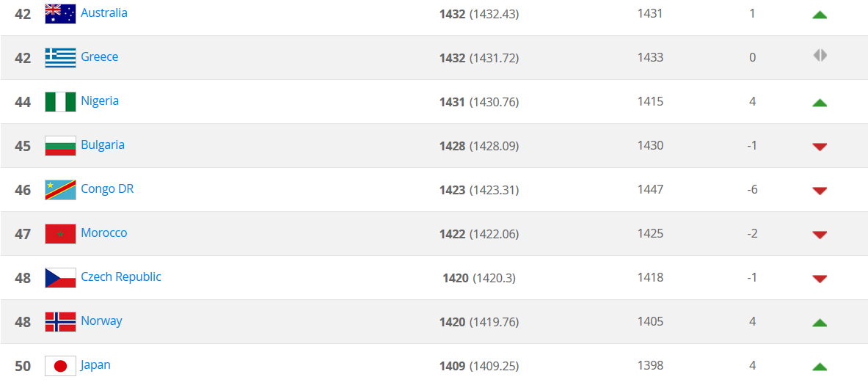The image size is (868, 385).
Task: Click the Congo DR flag icon
Action: pyautogui.click(x=60, y=189)
